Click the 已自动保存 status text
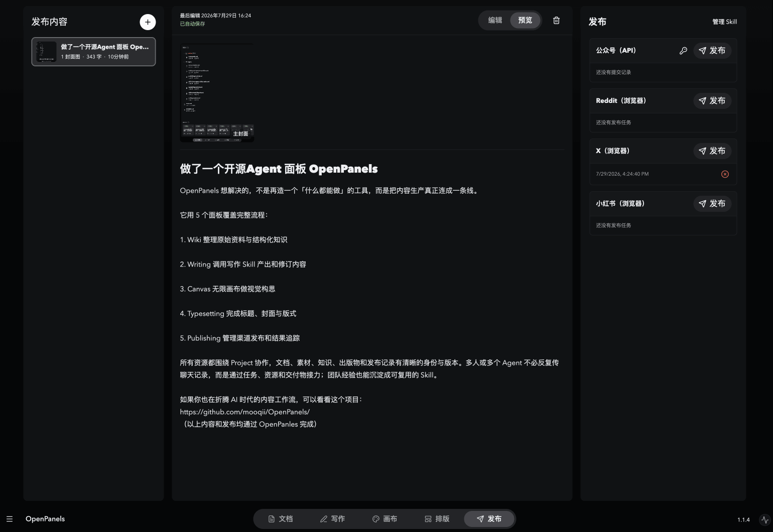Viewport: 773px width, 532px height. [193, 24]
